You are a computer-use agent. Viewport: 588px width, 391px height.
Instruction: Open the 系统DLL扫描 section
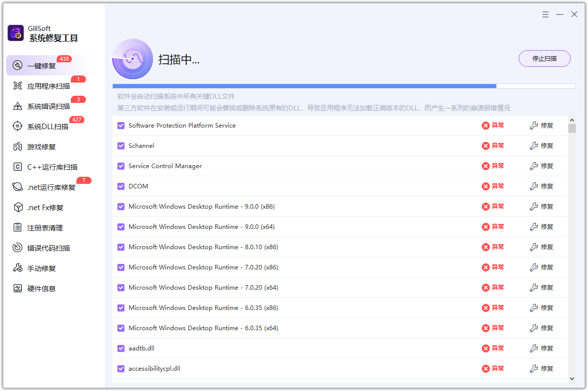point(18,126)
